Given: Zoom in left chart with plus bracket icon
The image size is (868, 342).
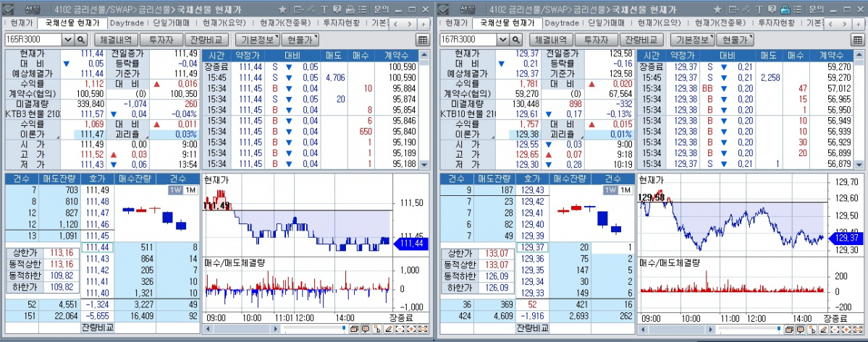Looking at the screenshot, I should [x=412, y=329].
